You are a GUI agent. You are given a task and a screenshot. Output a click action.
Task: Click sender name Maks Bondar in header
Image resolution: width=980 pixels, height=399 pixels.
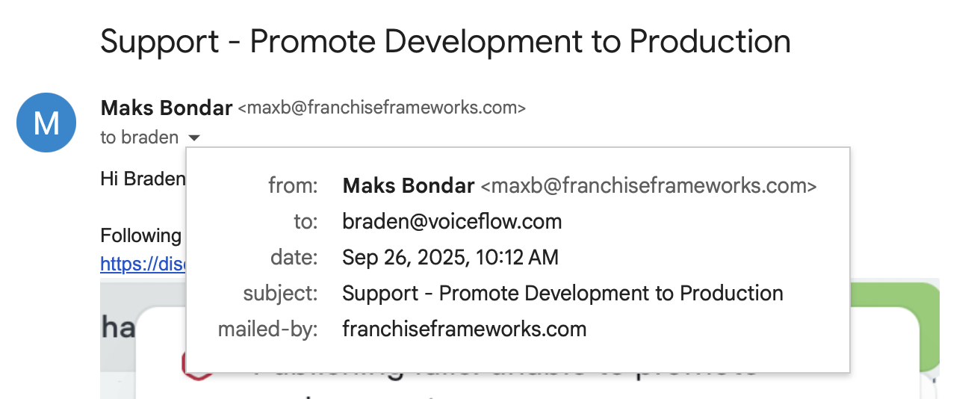[166, 108]
